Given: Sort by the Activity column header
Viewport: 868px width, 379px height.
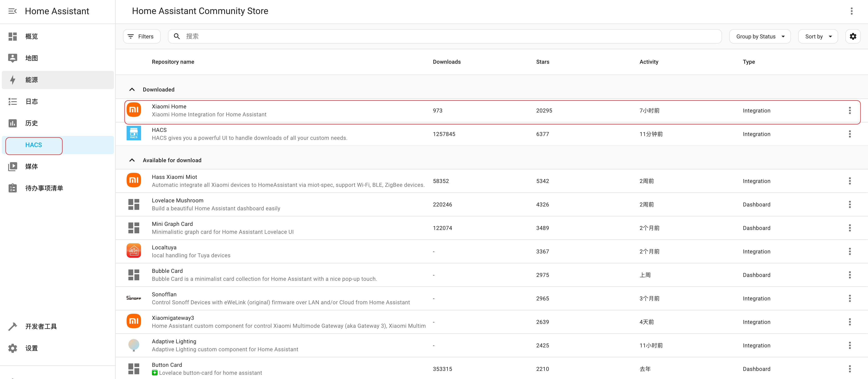Looking at the screenshot, I should click(x=649, y=62).
